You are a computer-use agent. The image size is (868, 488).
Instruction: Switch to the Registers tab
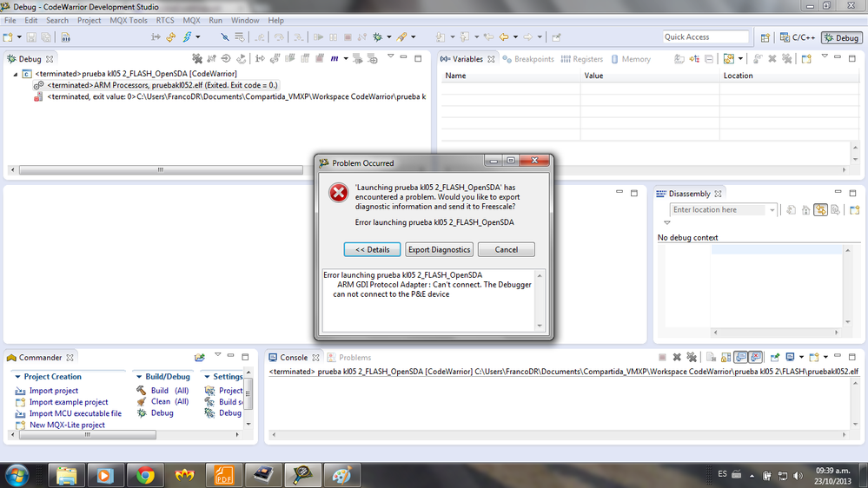point(582,59)
